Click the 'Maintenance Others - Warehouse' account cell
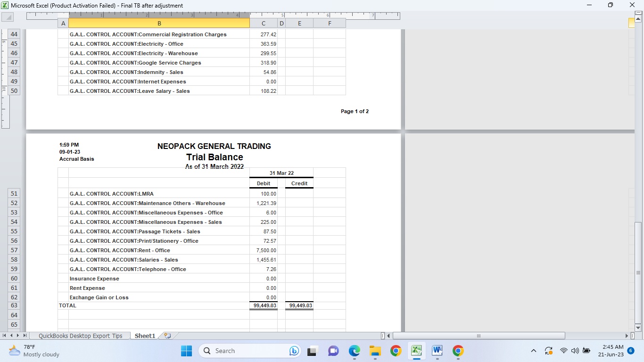644x362 pixels. (159, 203)
